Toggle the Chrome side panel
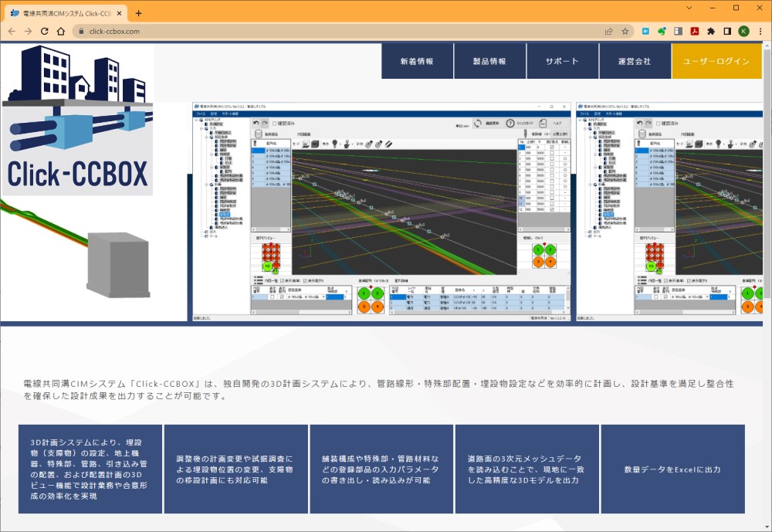The width and height of the screenshot is (772, 532). [727, 31]
